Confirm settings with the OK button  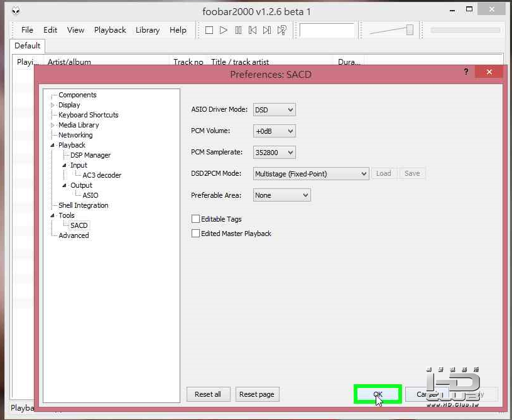pos(378,394)
